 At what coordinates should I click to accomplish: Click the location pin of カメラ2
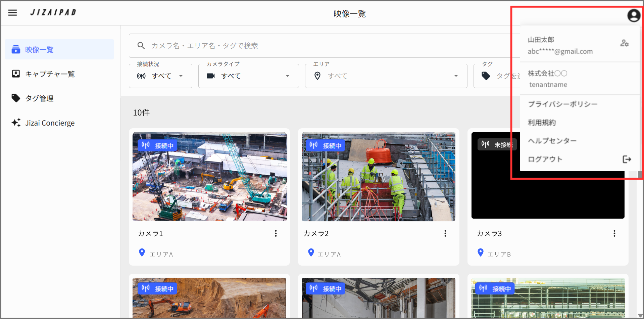pos(311,253)
